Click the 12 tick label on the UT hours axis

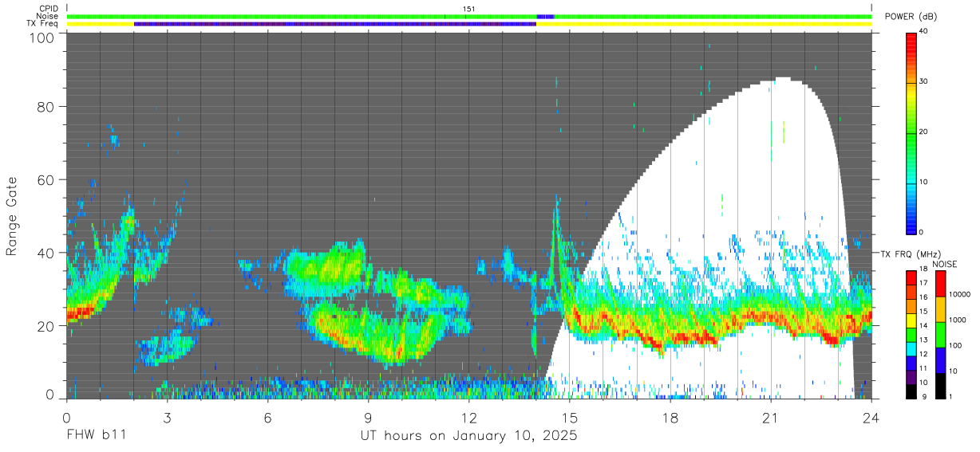point(468,417)
